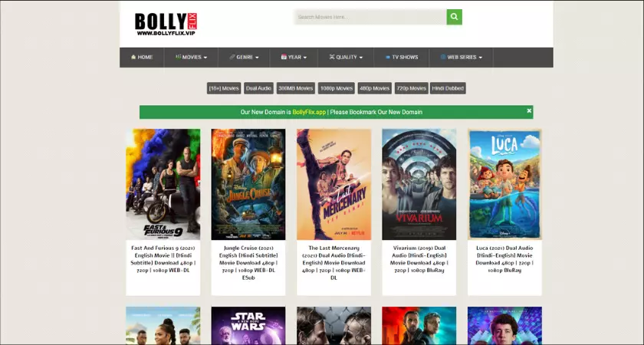Expand the Quality dropdown arrow
The height and width of the screenshot is (345, 644).
[x=360, y=58]
